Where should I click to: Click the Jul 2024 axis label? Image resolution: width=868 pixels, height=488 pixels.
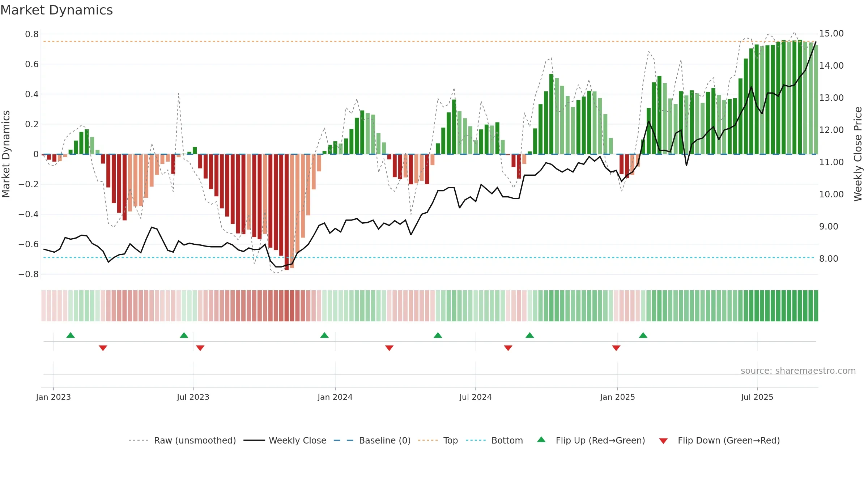coord(476,397)
